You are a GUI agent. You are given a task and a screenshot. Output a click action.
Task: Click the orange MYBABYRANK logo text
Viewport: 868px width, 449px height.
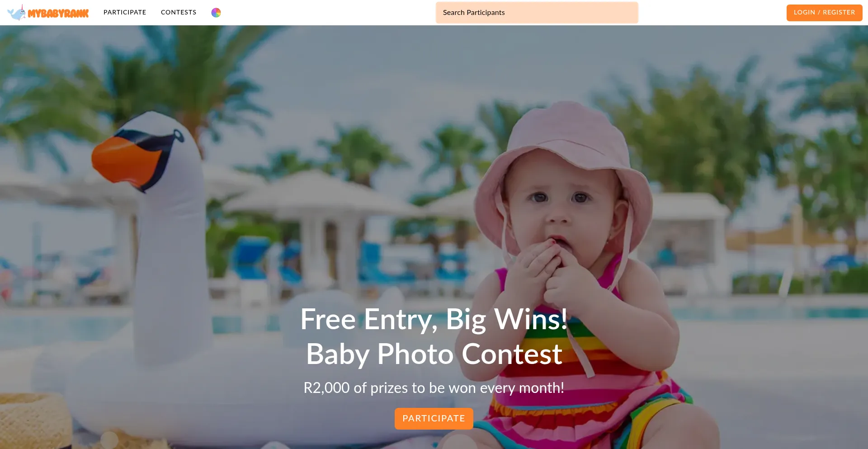pyautogui.click(x=58, y=14)
